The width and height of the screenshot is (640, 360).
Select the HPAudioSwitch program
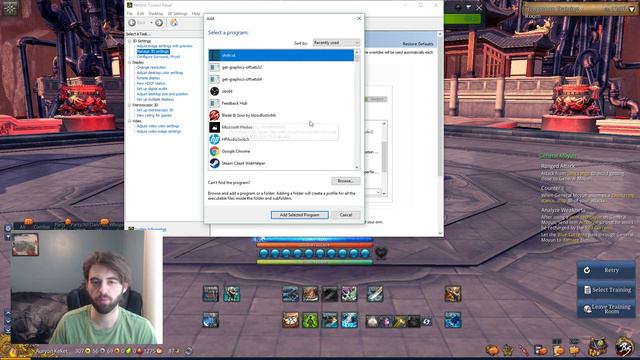click(281, 139)
